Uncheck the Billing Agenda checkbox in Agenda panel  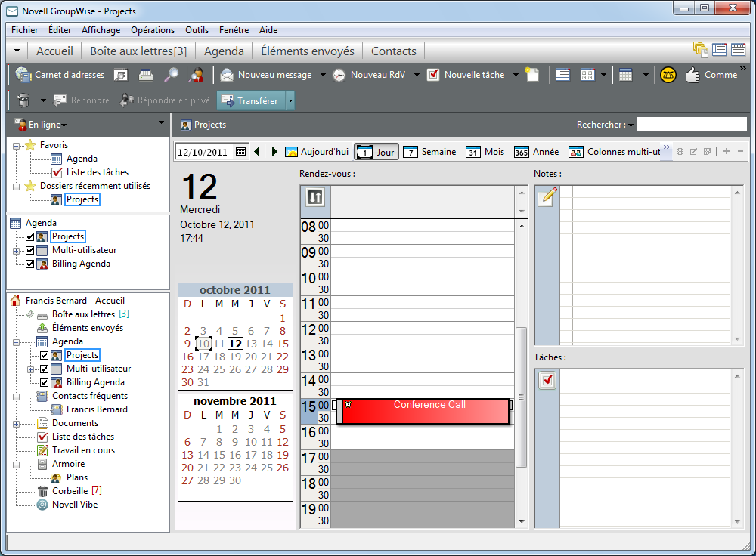pyautogui.click(x=30, y=264)
